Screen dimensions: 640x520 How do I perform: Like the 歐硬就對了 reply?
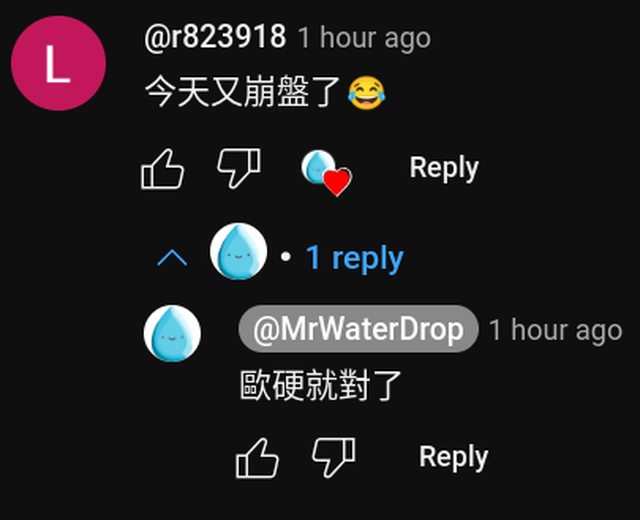[257, 458]
